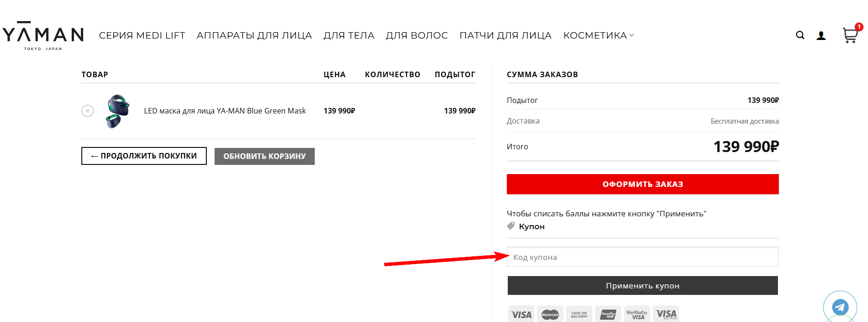Open the Telegram chat bubble
This screenshot has width=868, height=322.
[840, 307]
